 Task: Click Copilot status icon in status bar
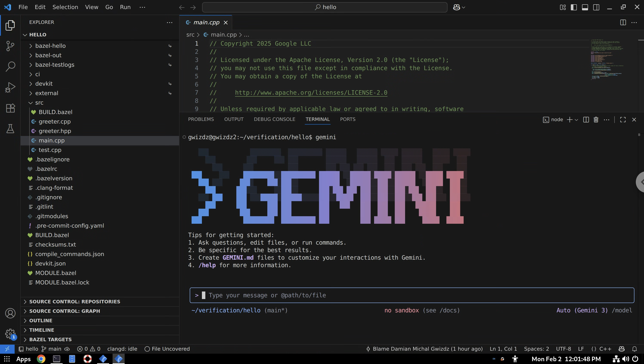click(x=621, y=349)
